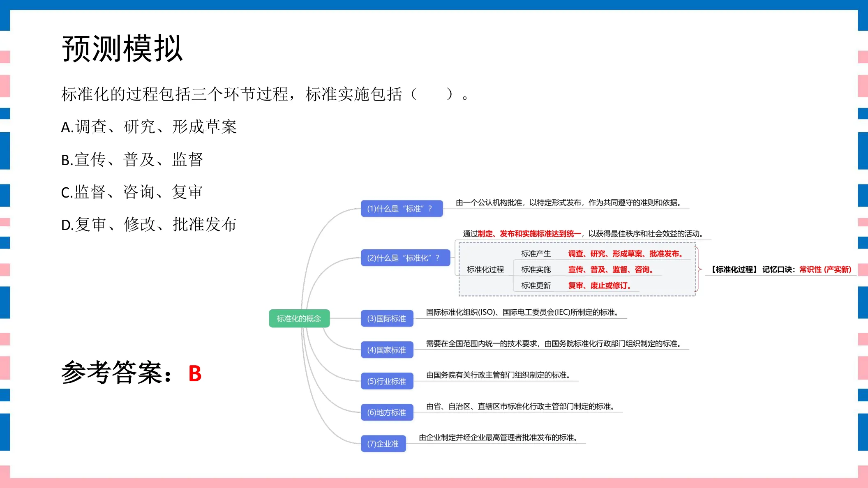The width and height of the screenshot is (868, 488).
Task: Click the slide title 预测模拟
Action: (122, 49)
